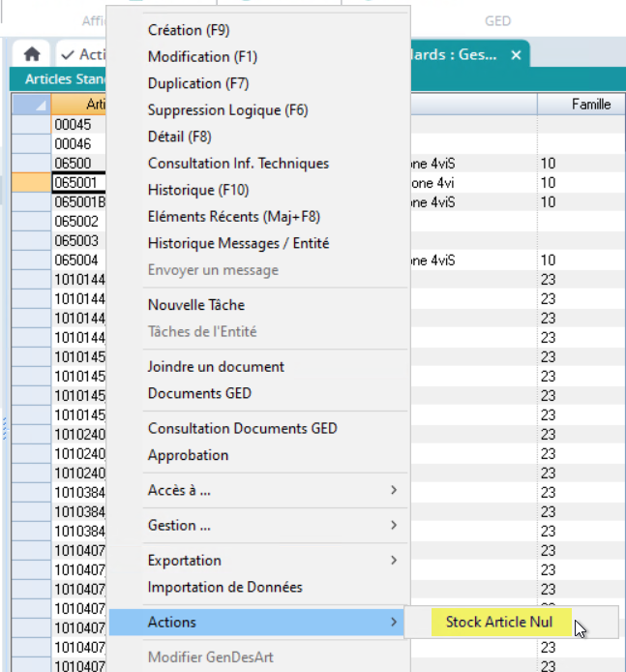The height and width of the screenshot is (672, 626).
Task: Open Détail (F8) menu entry
Action: pyautogui.click(x=179, y=137)
